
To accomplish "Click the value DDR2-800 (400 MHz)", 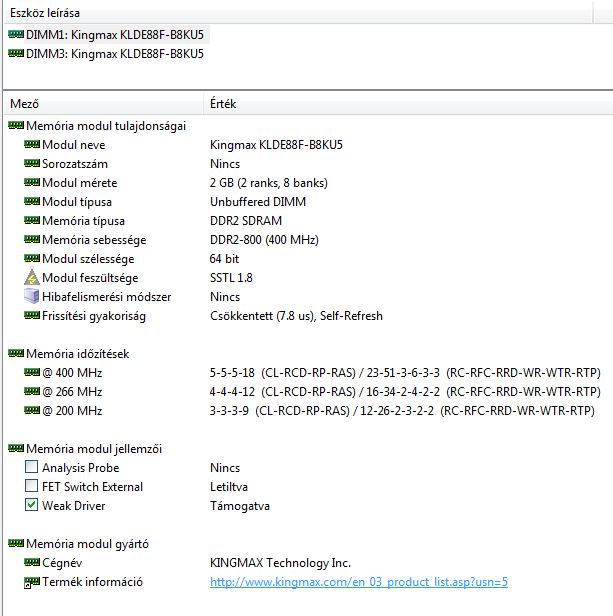I will 264,240.
